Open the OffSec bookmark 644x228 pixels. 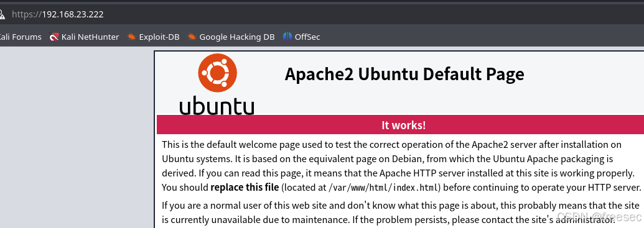(x=301, y=37)
